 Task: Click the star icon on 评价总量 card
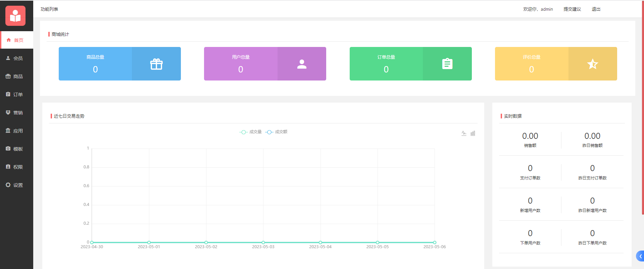click(593, 64)
